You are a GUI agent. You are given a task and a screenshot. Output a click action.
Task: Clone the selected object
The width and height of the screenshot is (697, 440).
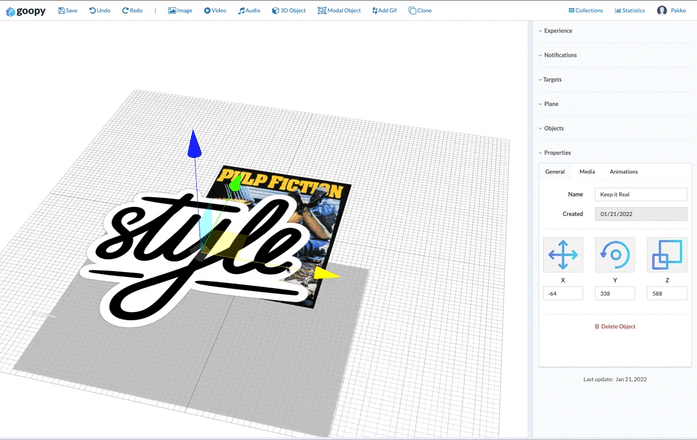coord(420,10)
